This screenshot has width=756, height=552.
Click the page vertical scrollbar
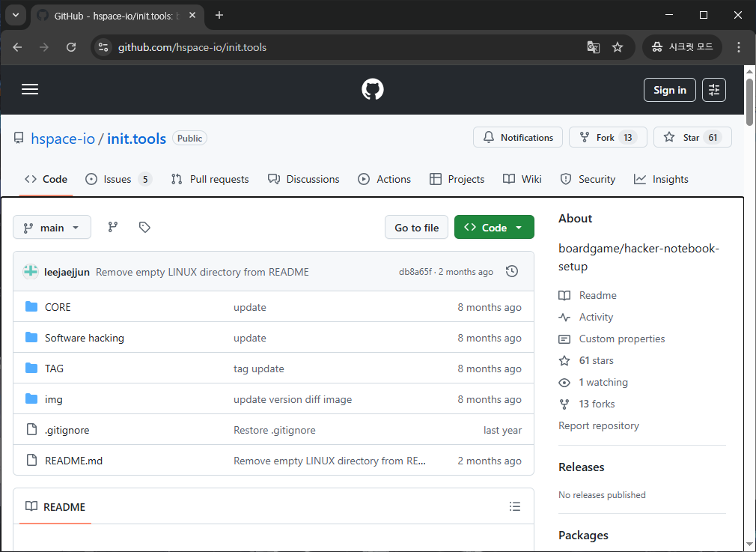[x=749, y=102]
